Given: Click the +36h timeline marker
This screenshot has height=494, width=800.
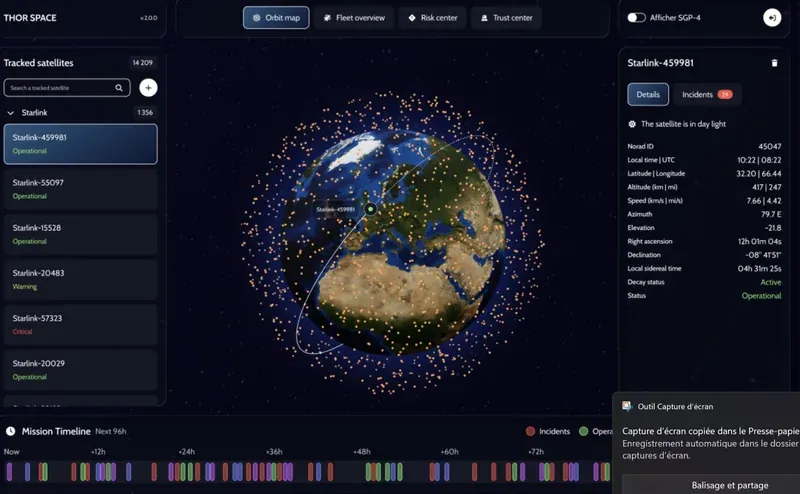Looking at the screenshot, I should 274,452.
